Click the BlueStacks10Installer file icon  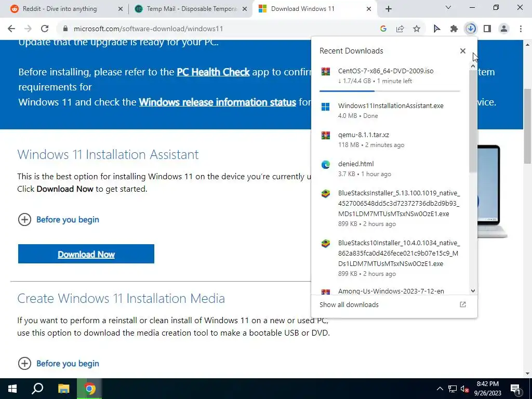pos(326,244)
